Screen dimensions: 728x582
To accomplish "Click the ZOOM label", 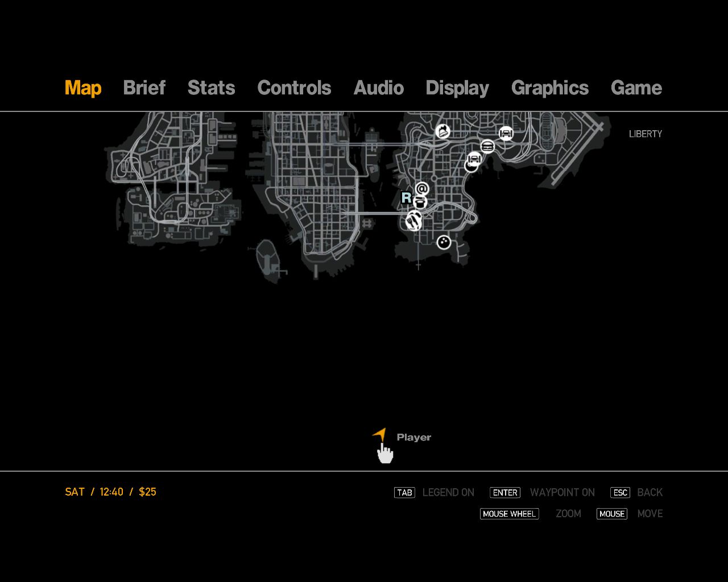I will pos(568,514).
